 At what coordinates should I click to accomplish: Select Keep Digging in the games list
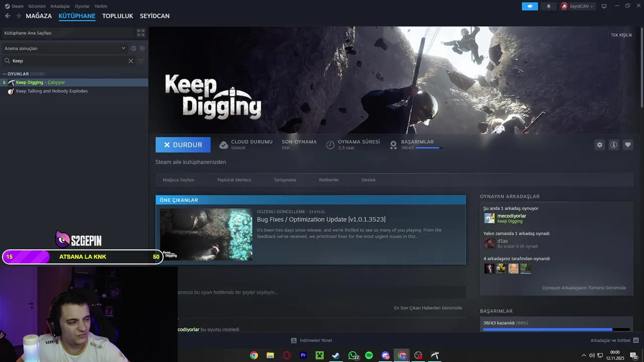(74, 82)
